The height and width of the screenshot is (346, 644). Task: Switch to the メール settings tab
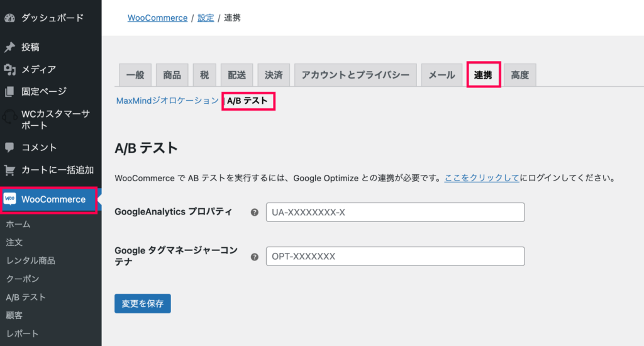click(442, 75)
